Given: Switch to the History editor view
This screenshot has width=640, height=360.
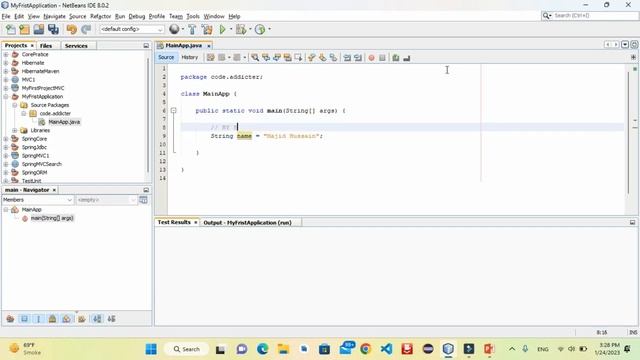Looking at the screenshot, I should (x=189, y=58).
